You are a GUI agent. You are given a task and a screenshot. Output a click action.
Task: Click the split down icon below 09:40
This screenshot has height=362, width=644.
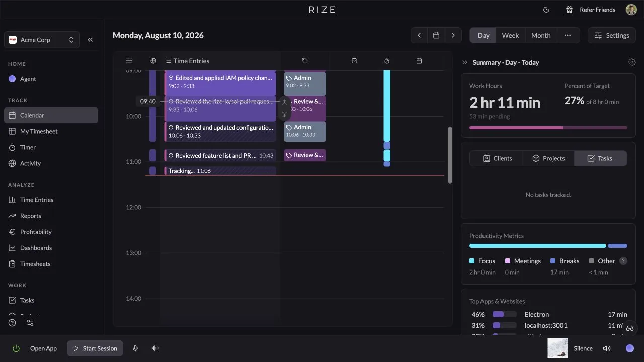(284, 114)
